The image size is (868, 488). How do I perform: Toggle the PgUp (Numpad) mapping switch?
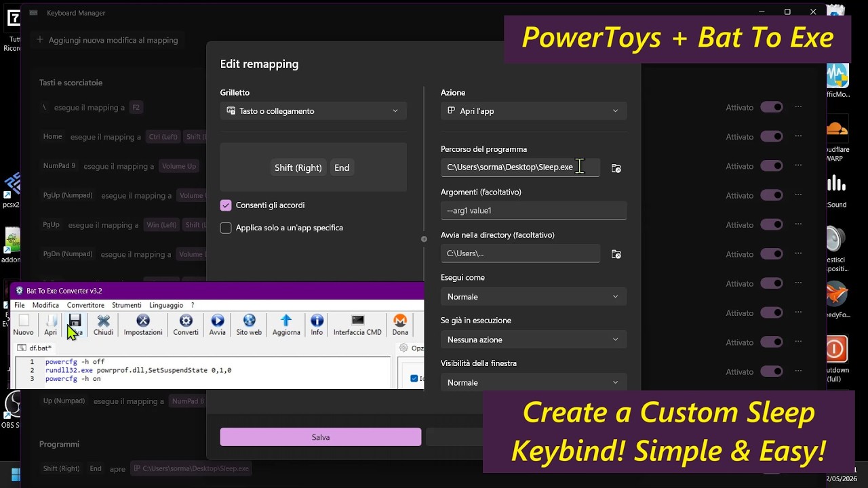pyautogui.click(x=772, y=195)
